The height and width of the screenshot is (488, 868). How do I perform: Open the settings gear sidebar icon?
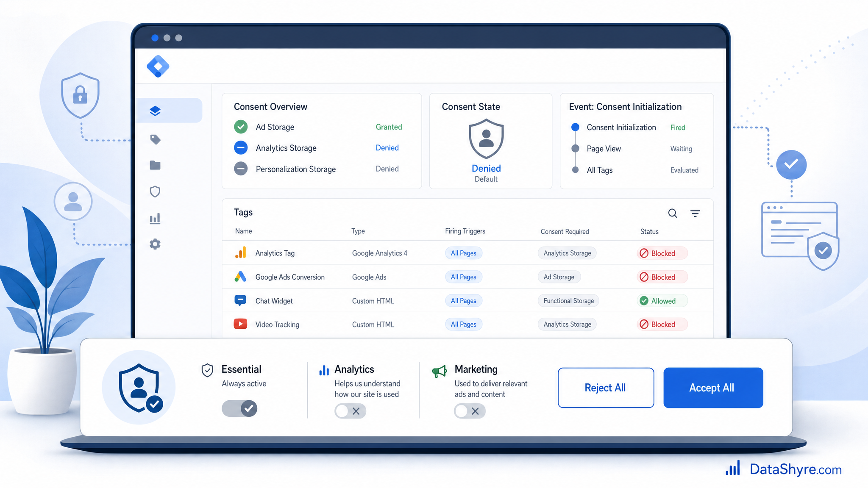155,244
